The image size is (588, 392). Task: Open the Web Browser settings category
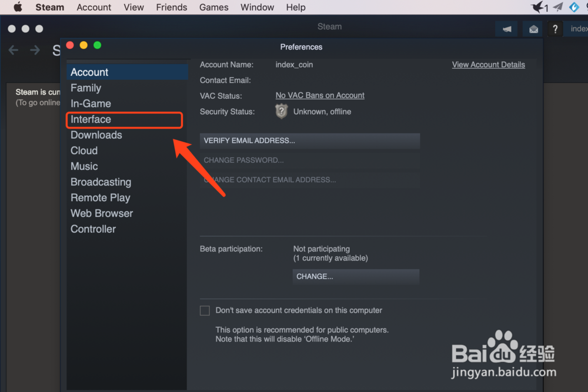127,213
